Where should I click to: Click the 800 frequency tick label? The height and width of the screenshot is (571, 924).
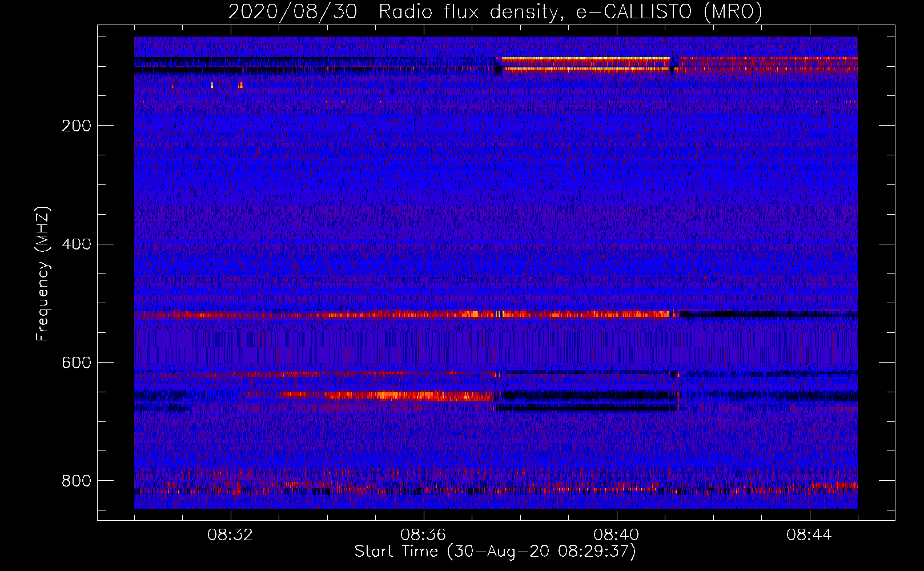coord(77,481)
